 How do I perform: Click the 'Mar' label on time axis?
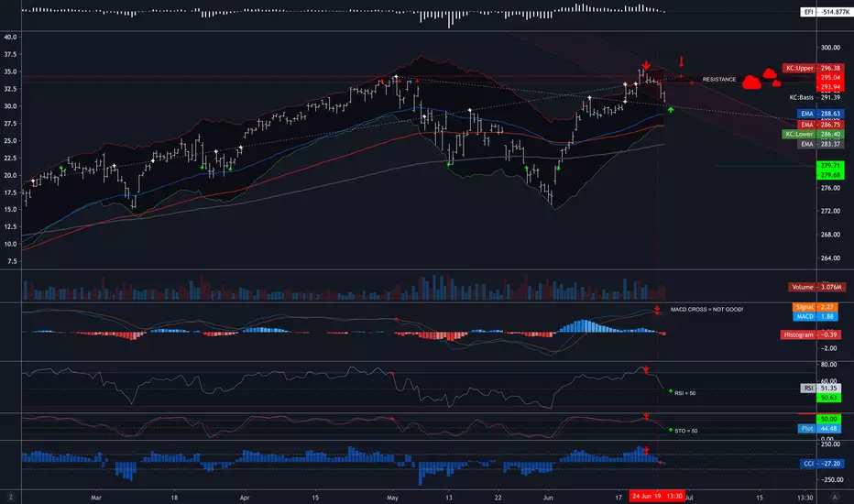pyautogui.click(x=96, y=498)
